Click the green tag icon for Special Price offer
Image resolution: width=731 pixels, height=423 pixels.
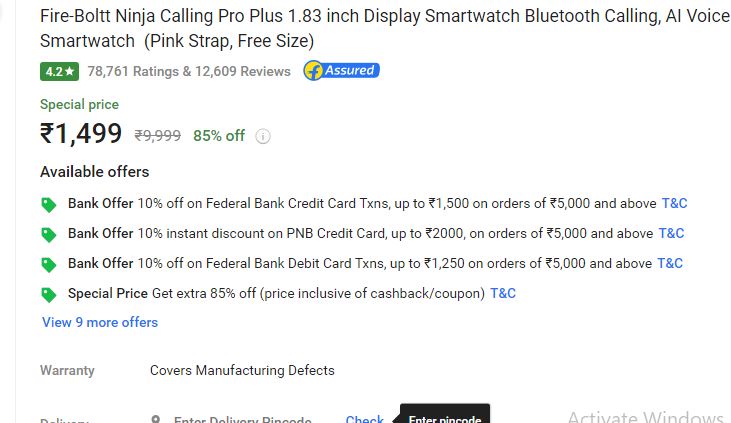(48, 294)
